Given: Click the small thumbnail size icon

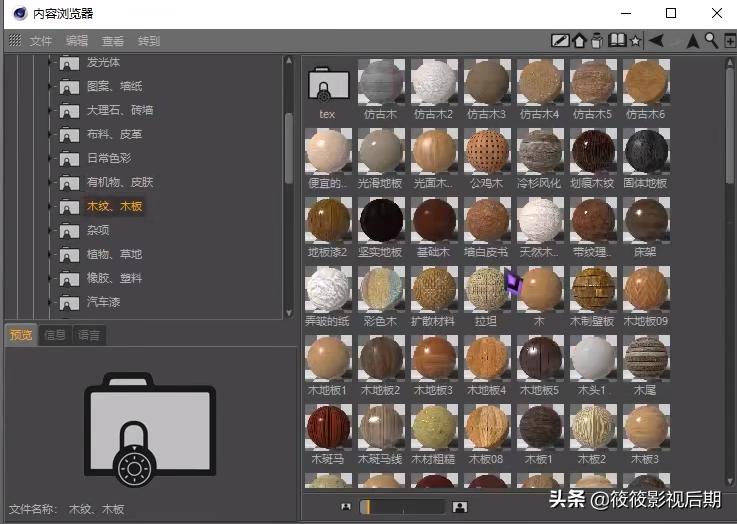Looking at the screenshot, I should click(346, 507).
